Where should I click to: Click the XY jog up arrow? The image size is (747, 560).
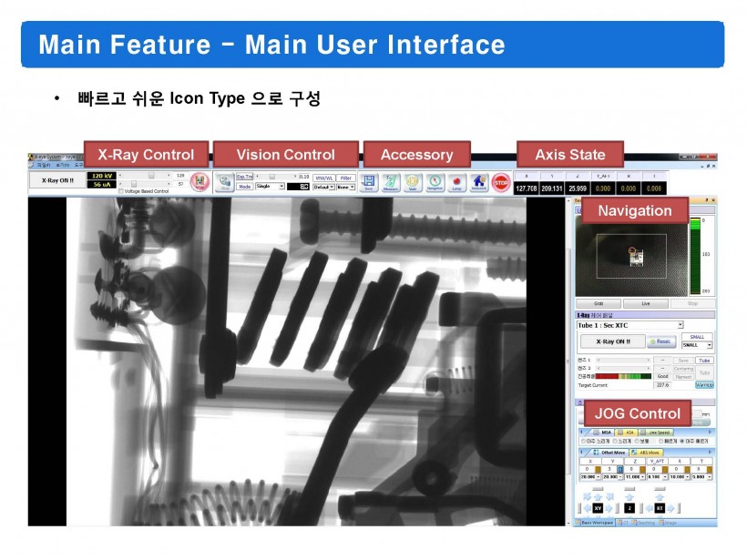[x=598, y=497]
